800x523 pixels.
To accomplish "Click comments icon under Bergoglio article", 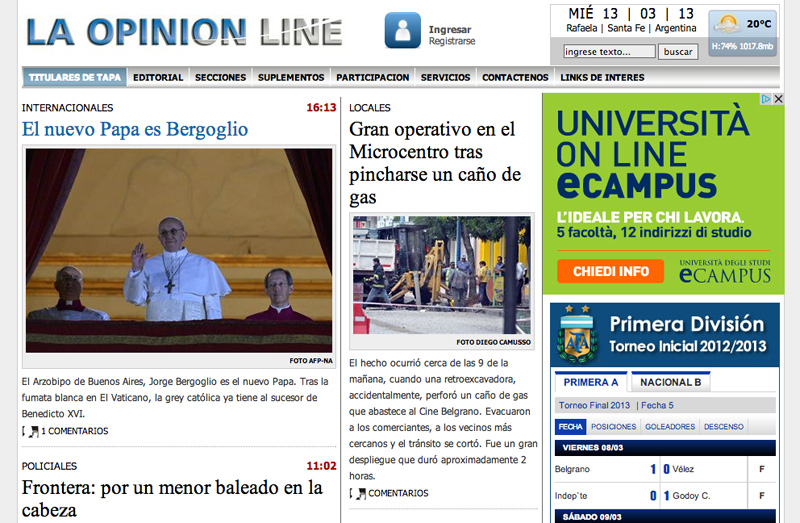I will (x=33, y=432).
